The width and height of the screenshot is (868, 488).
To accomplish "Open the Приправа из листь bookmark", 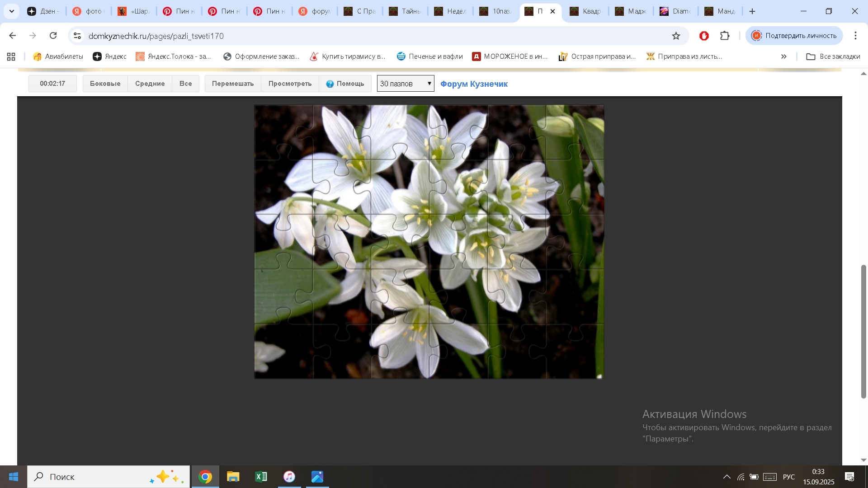I will [684, 56].
